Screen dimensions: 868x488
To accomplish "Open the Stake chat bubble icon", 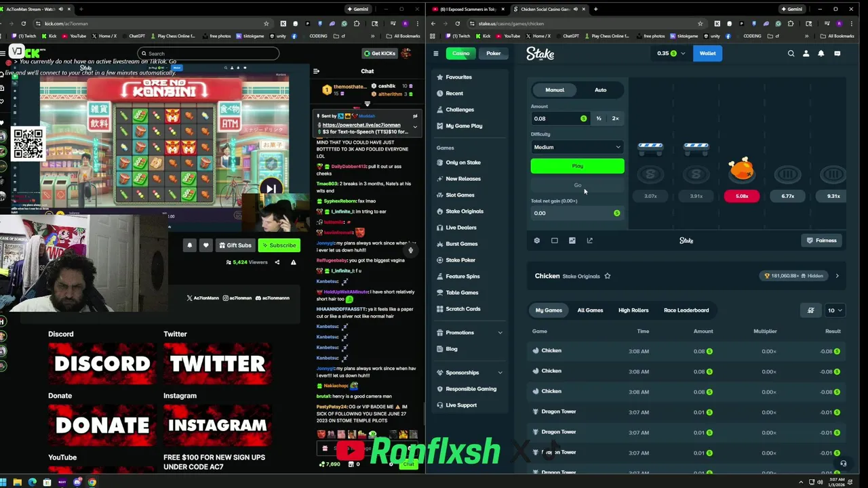I will [837, 54].
